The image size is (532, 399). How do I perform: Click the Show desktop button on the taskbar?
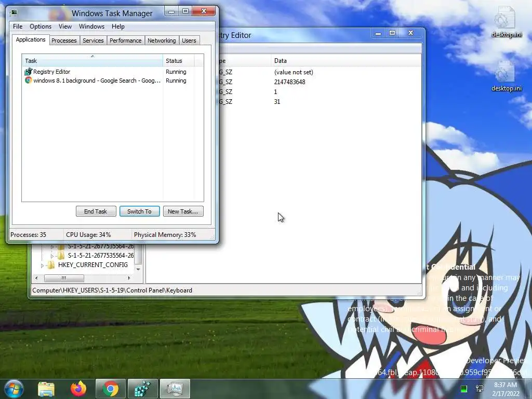[x=529, y=389]
